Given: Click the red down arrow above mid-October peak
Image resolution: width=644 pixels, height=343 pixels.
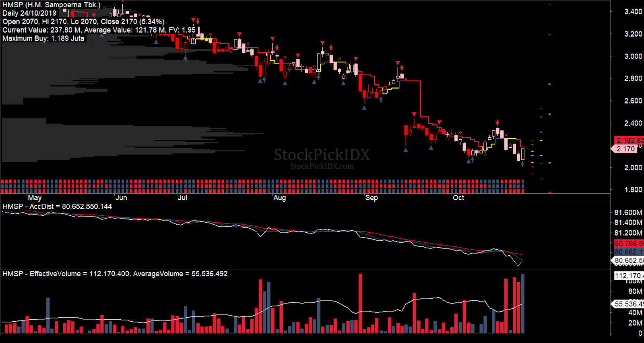Looking at the screenshot, I should coord(497,122).
